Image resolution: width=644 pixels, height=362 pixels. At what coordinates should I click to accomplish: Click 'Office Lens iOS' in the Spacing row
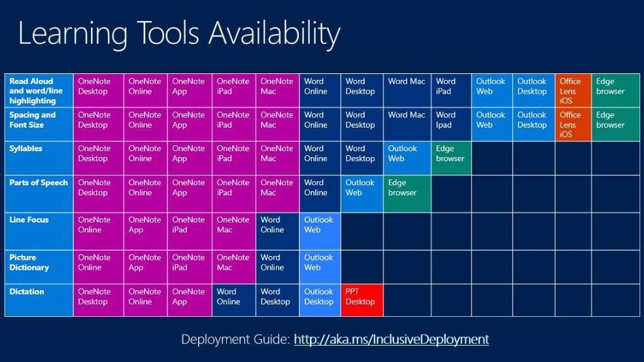pos(573,124)
